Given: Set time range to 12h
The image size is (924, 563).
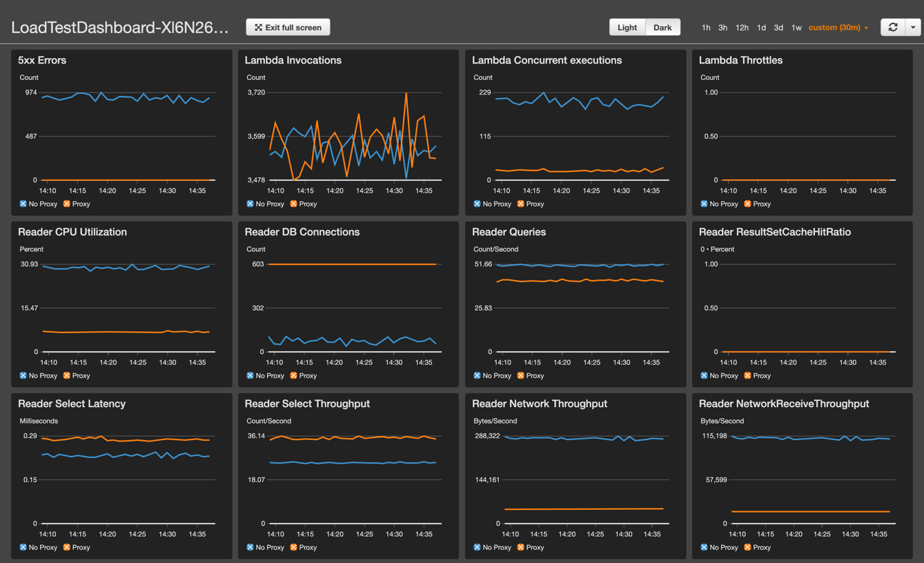Looking at the screenshot, I should (x=742, y=28).
